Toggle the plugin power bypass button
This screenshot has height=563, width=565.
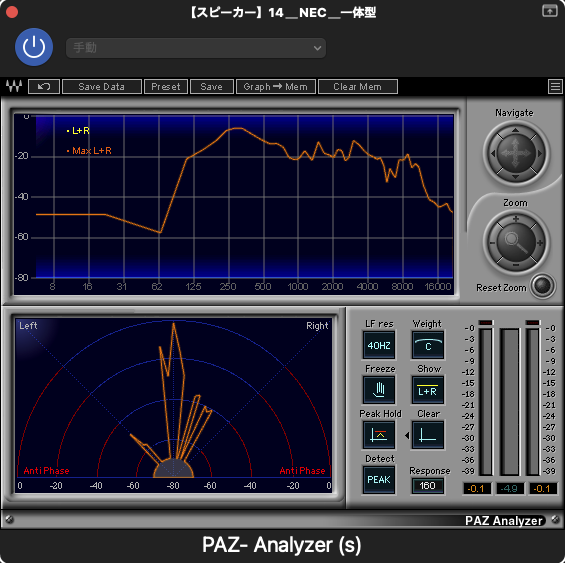(34, 47)
